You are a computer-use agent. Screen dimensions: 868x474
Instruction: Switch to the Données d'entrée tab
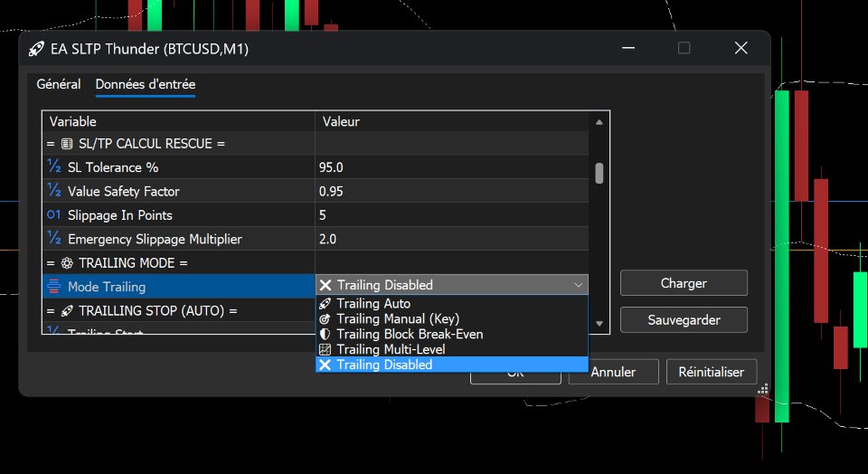pyautogui.click(x=145, y=85)
